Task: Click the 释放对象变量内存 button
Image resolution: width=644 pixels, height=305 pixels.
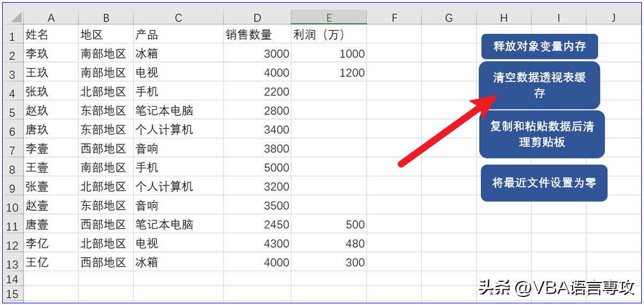Action: click(x=539, y=47)
